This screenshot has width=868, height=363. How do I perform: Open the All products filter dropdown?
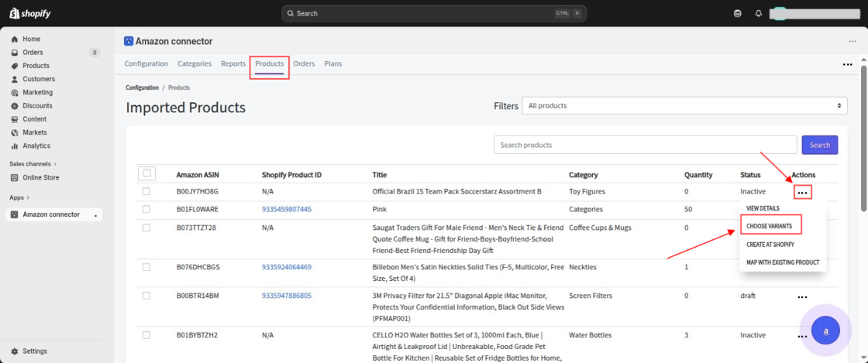click(684, 105)
